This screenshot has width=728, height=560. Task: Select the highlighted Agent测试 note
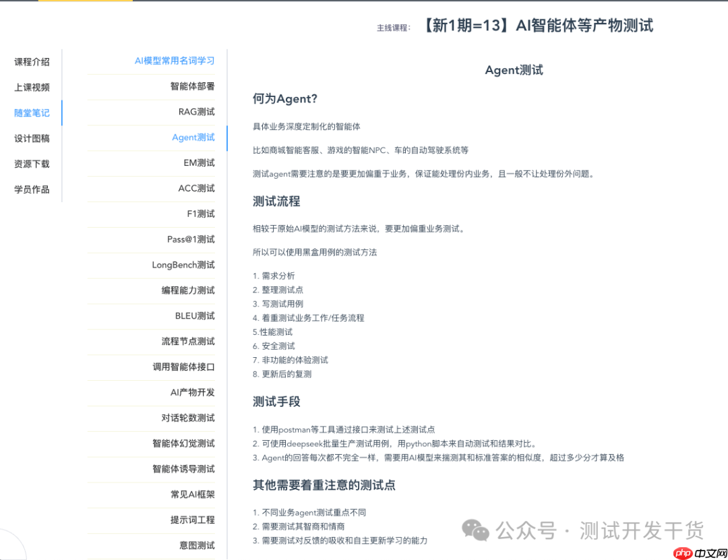(x=193, y=137)
